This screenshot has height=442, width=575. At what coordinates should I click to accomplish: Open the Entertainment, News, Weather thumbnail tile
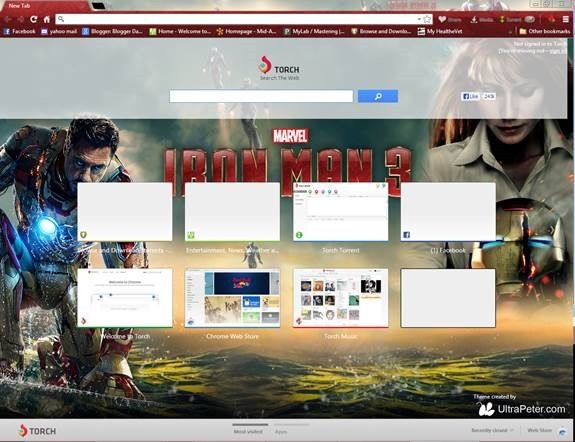coord(232,212)
